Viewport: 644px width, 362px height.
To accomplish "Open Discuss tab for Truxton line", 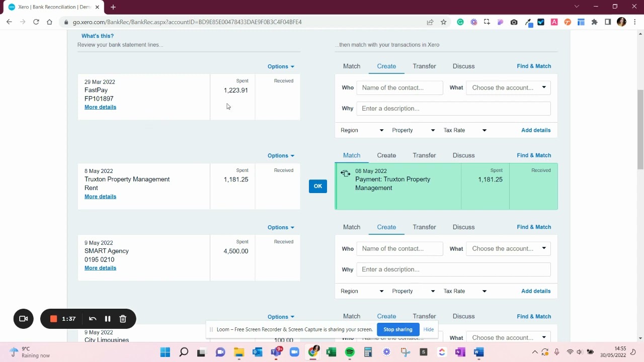I will pyautogui.click(x=463, y=155).
